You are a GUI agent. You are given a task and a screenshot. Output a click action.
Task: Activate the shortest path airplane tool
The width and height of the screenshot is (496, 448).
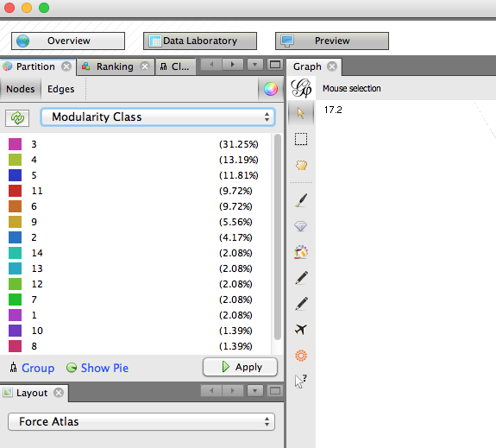pos(301,330)
